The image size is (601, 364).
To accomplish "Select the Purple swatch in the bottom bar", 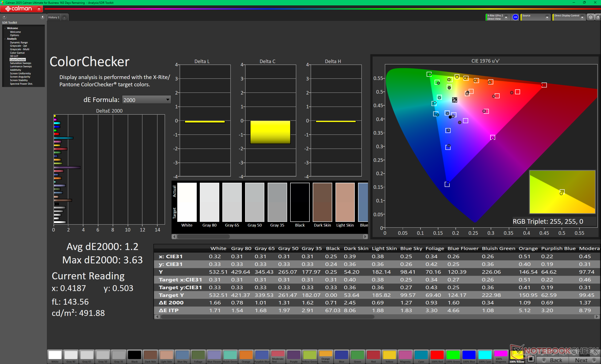I will (x=294, y=357).
